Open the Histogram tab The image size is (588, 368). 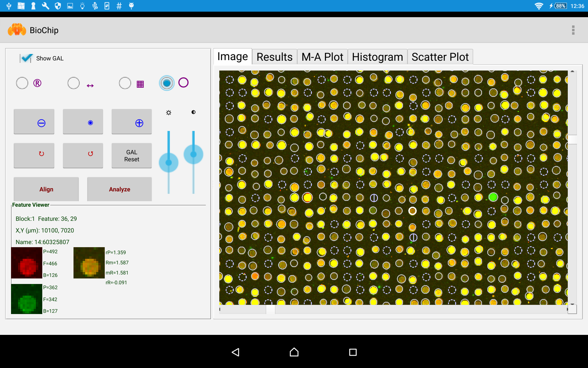(377, 57)
